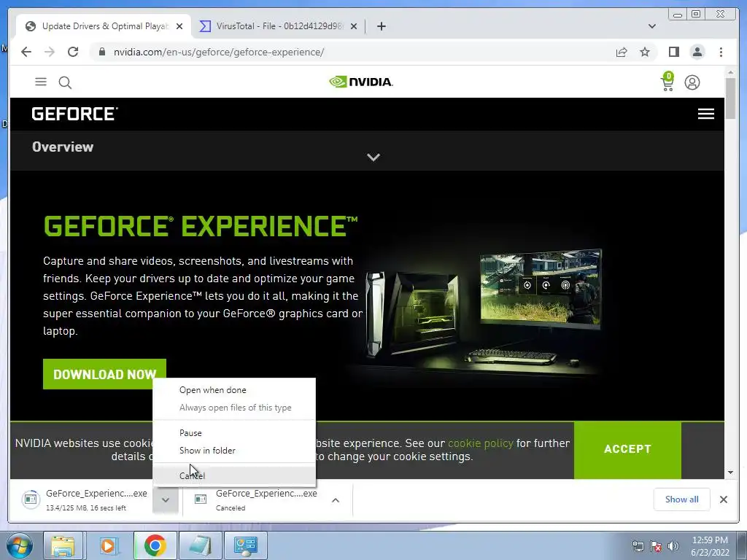
Task: Open options arrow of canceled download
Action: [x=336, y=500]
